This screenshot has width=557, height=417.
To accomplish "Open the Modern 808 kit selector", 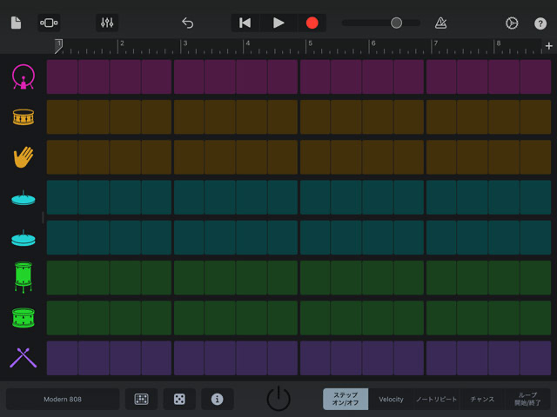I will (63, 399).
